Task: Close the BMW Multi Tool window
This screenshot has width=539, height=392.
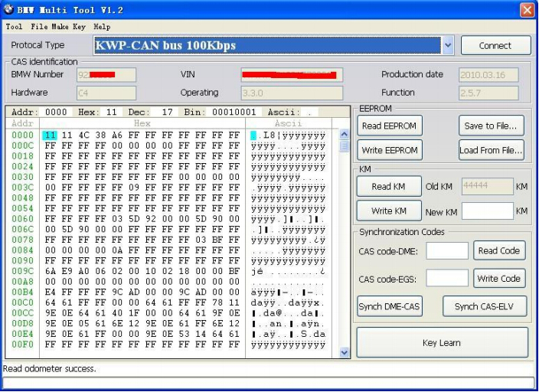Action: [527, 10]
